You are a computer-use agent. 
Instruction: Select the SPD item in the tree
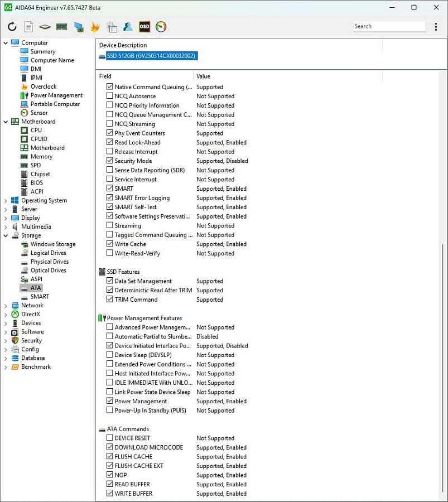tap(36, 165)
